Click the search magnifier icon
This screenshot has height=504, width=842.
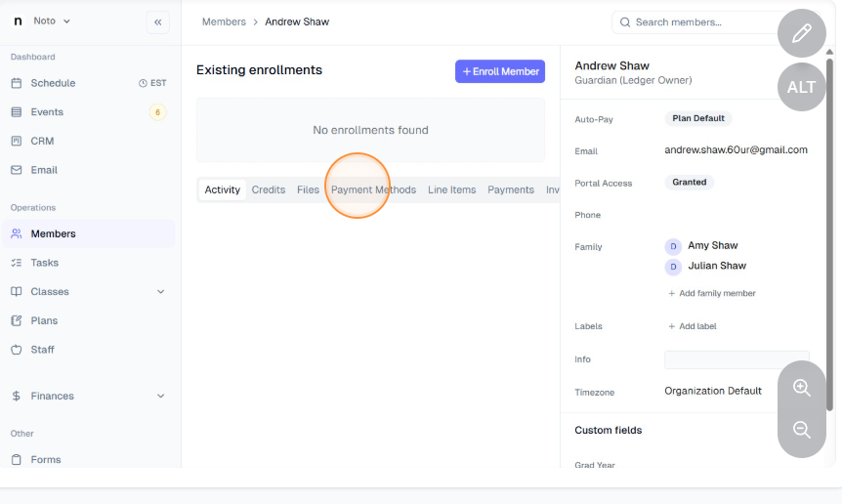(x=624, y=22)
